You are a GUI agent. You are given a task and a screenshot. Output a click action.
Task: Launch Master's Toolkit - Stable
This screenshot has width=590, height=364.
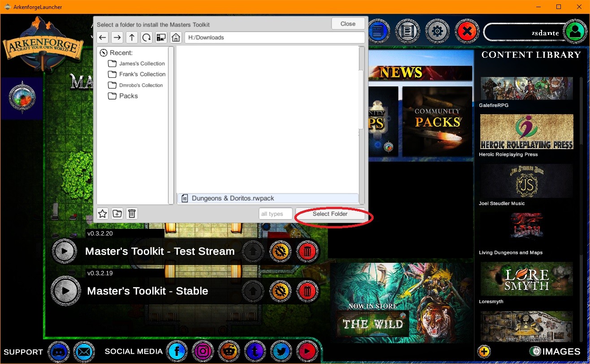pyautogui.click(x=65, y=291)
